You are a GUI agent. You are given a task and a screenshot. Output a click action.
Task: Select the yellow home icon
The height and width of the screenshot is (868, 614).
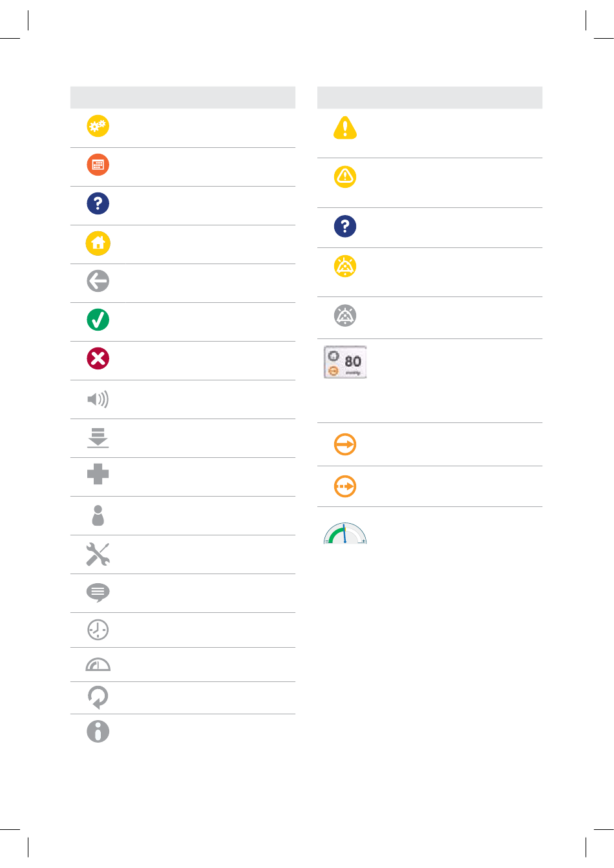point(98,243)
